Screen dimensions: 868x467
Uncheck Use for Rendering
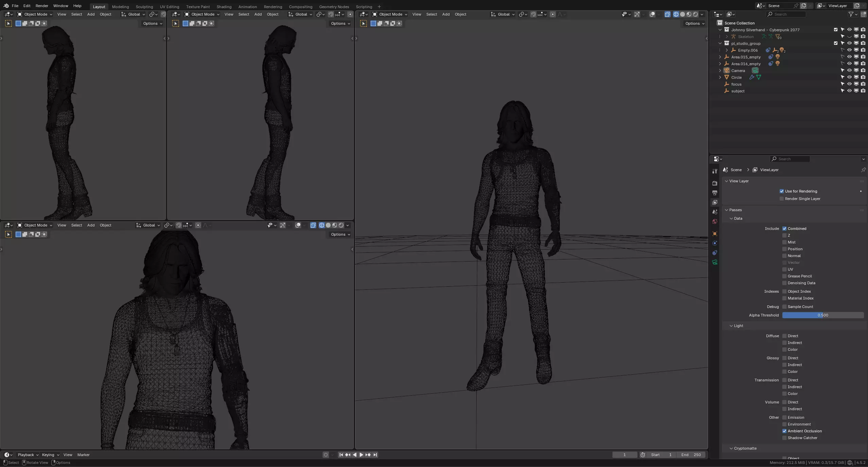point(782,191)
